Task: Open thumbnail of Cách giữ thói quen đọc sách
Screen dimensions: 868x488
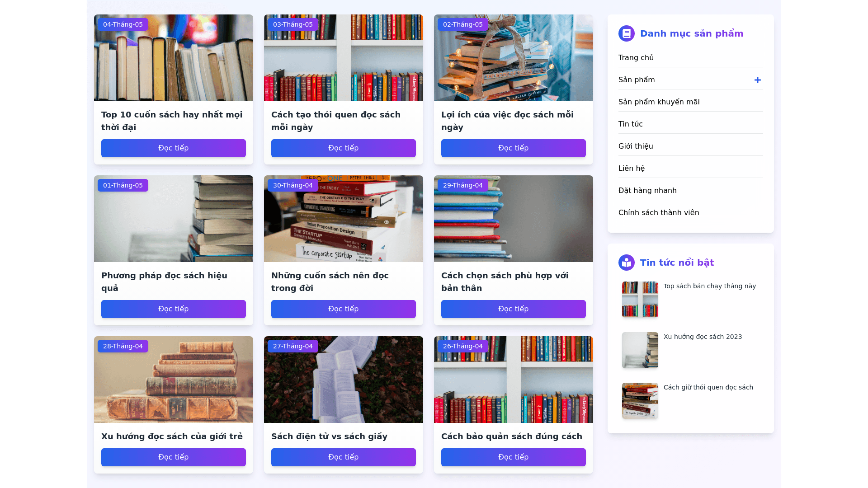Action: tap(640, 401)
